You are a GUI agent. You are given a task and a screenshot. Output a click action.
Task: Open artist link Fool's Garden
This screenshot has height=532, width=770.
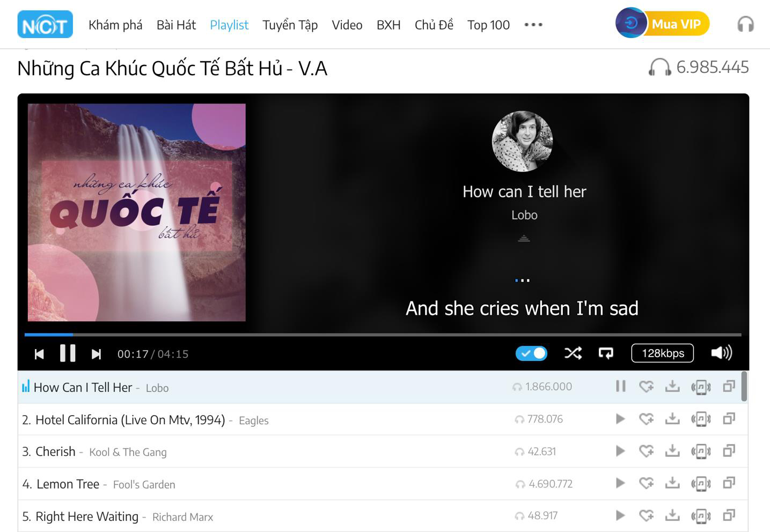coord(144,485)
